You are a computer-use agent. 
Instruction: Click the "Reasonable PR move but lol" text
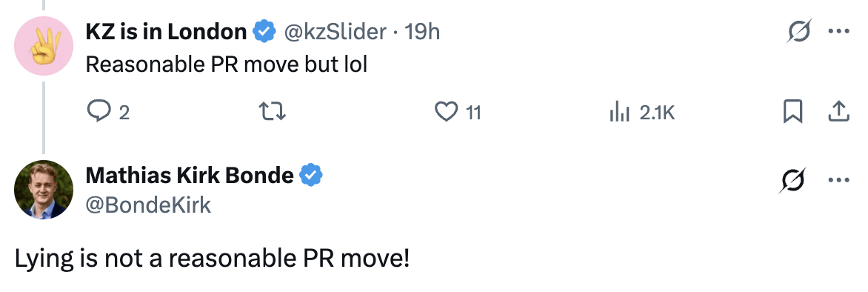click(x=227, y=64)
